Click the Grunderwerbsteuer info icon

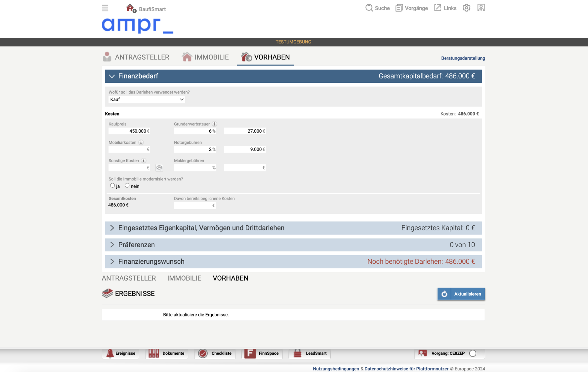point(214,124)
